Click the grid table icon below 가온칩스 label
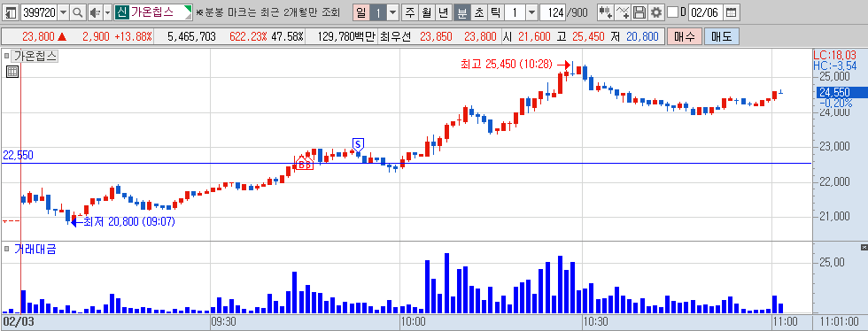The width and height of the screenshot is (868, 331). 12,72
